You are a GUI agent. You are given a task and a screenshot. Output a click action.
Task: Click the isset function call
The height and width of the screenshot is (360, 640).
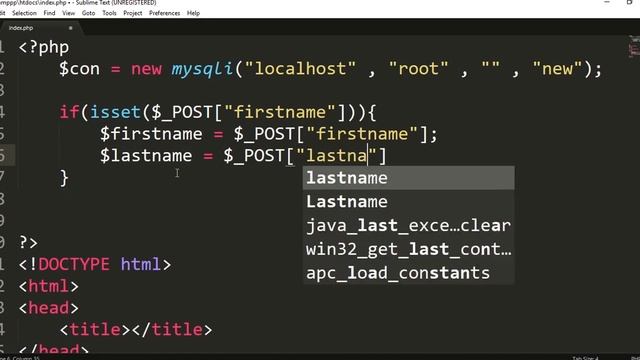pos(116,112)
